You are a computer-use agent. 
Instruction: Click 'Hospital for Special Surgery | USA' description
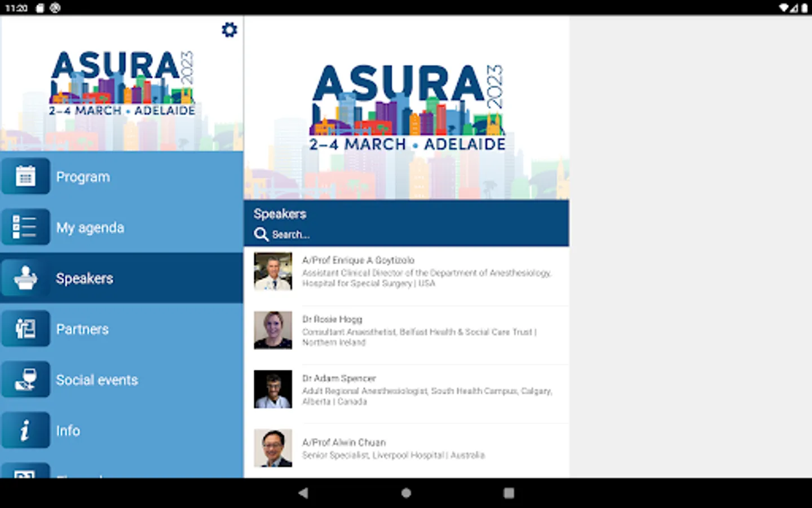(369, 283)
